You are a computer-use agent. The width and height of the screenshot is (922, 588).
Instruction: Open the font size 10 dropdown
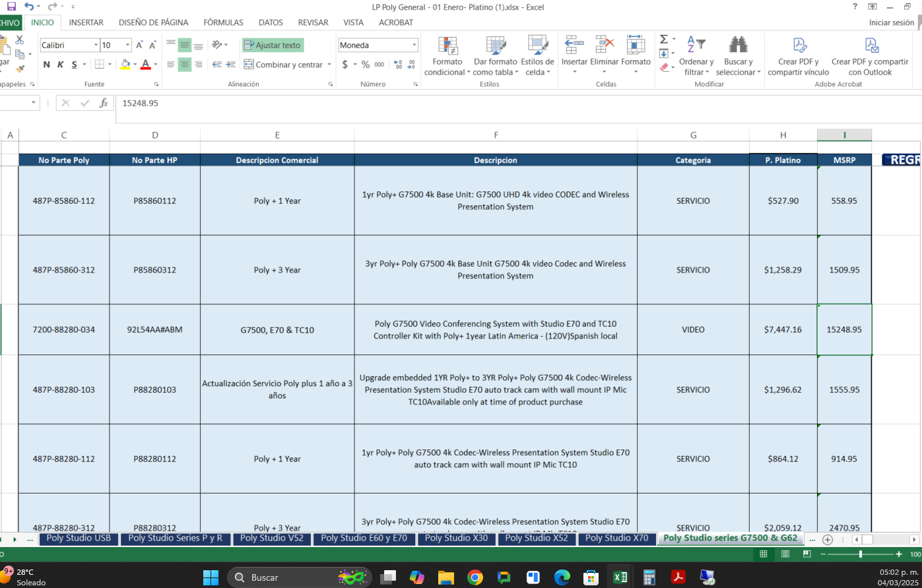pos(127,45)
